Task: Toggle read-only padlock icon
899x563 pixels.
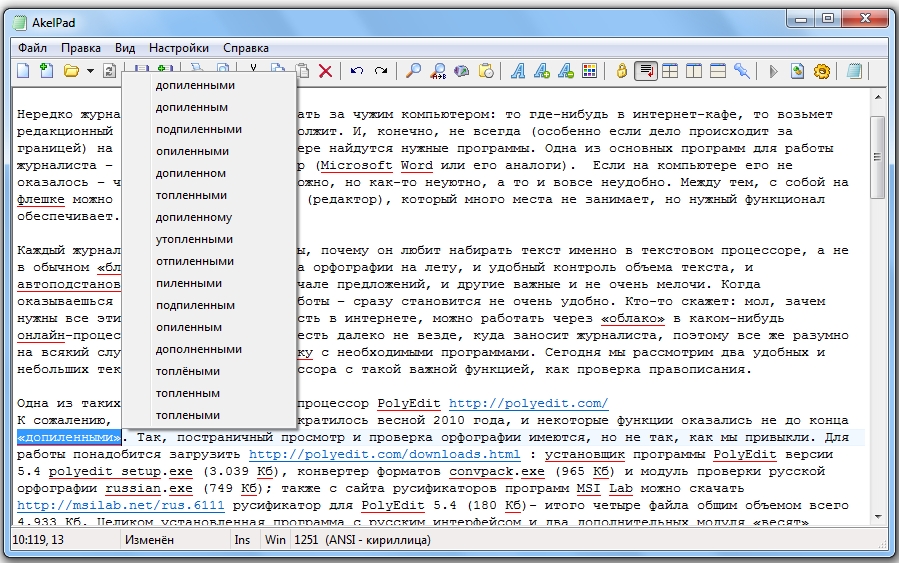Action: tap(622, 71)
